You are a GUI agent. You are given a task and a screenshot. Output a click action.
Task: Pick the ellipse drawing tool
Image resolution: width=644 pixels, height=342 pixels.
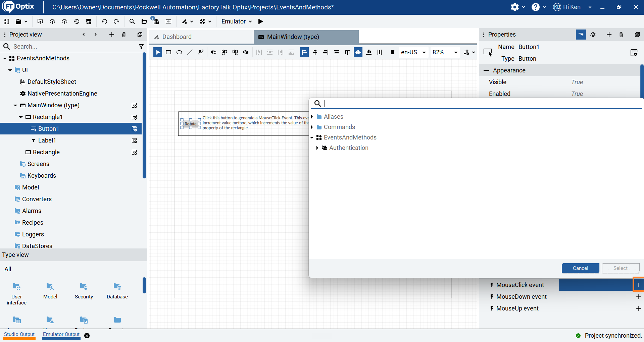pos(179,52)
